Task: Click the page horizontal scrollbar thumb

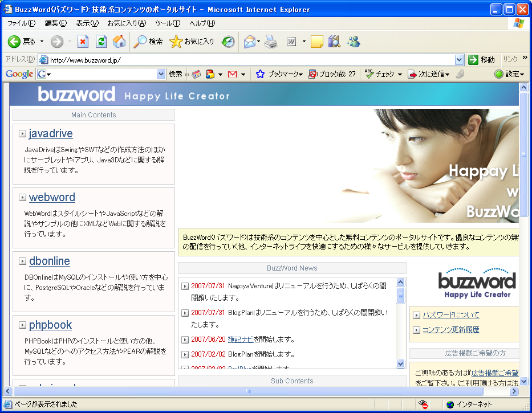Action: (249, 391)
